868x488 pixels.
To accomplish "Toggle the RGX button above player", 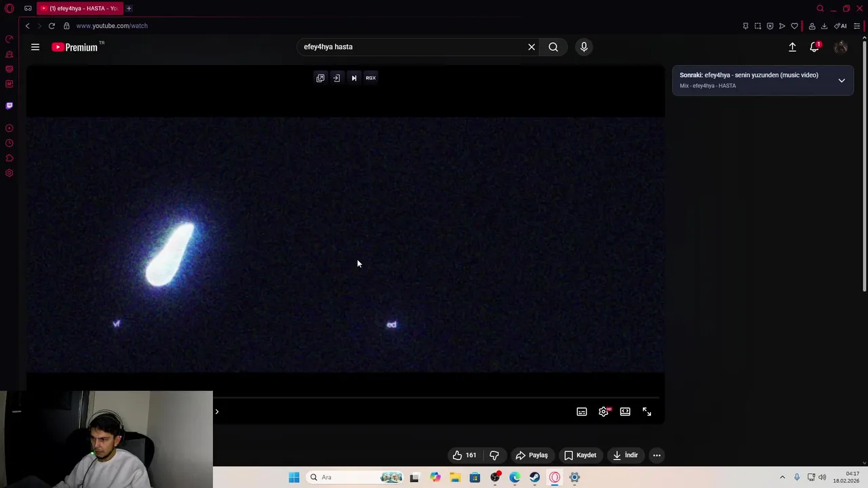I will coord(371,78).
